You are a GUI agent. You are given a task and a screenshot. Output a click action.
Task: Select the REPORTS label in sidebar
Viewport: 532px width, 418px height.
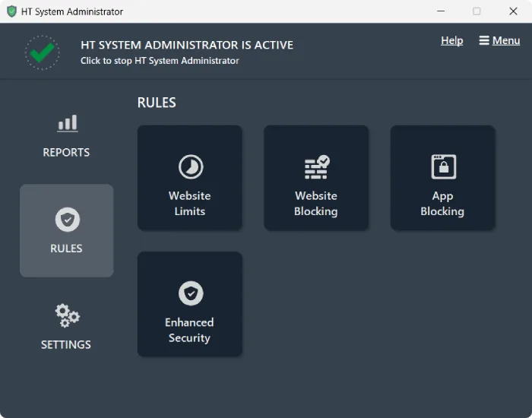pos(66,152)
